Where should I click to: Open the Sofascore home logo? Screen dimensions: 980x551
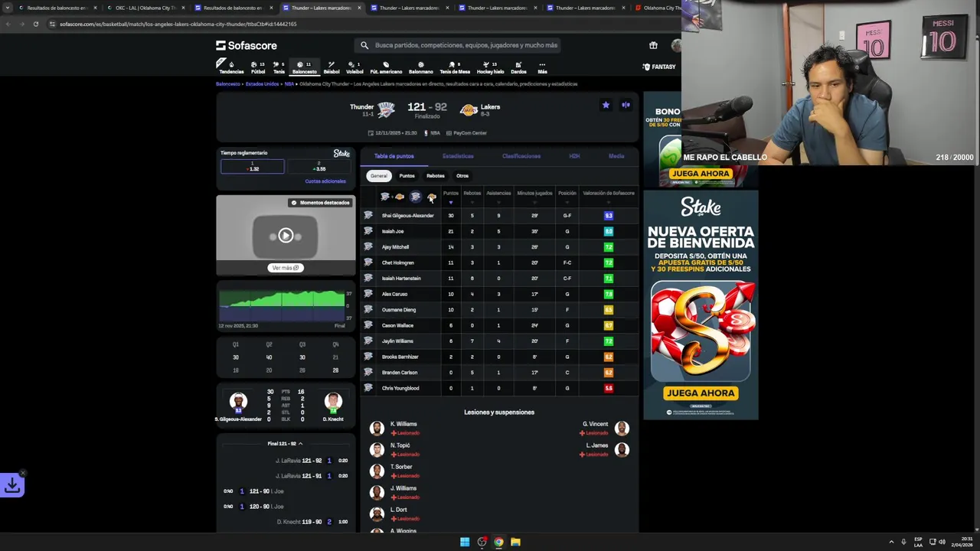coord(247,45)
